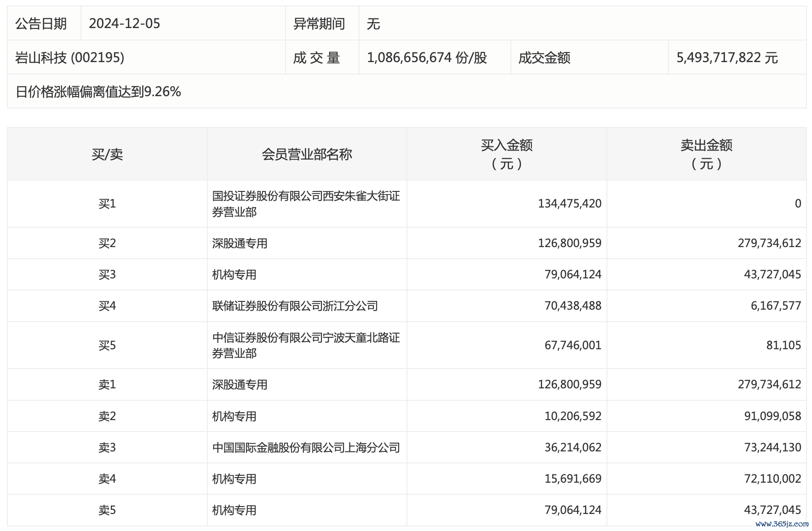
Task: Click 126,800,959 in the 卖1 row
Action: (x=570, y=384)
